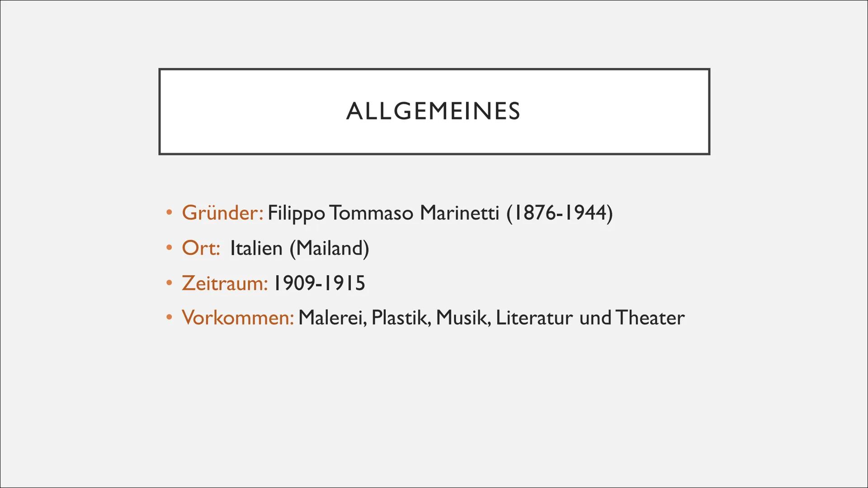Select the period 1909-1915

click(x=319, y=283)
